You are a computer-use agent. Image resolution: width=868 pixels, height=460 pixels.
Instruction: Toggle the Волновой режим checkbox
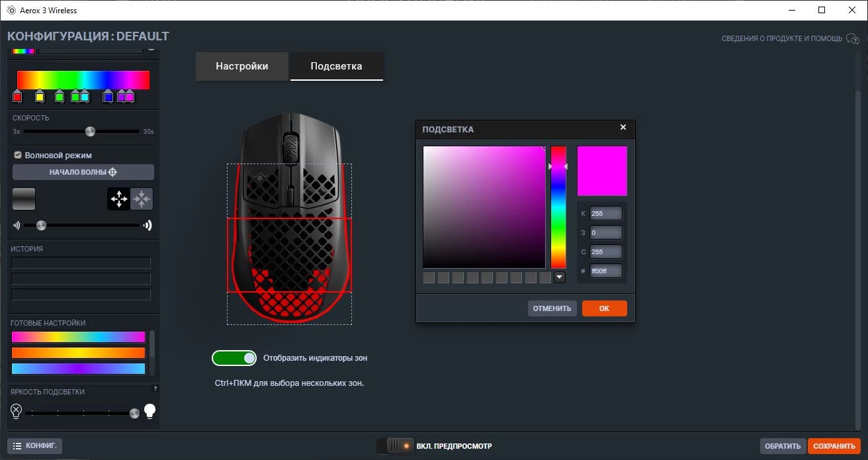(x=18, y=155)
